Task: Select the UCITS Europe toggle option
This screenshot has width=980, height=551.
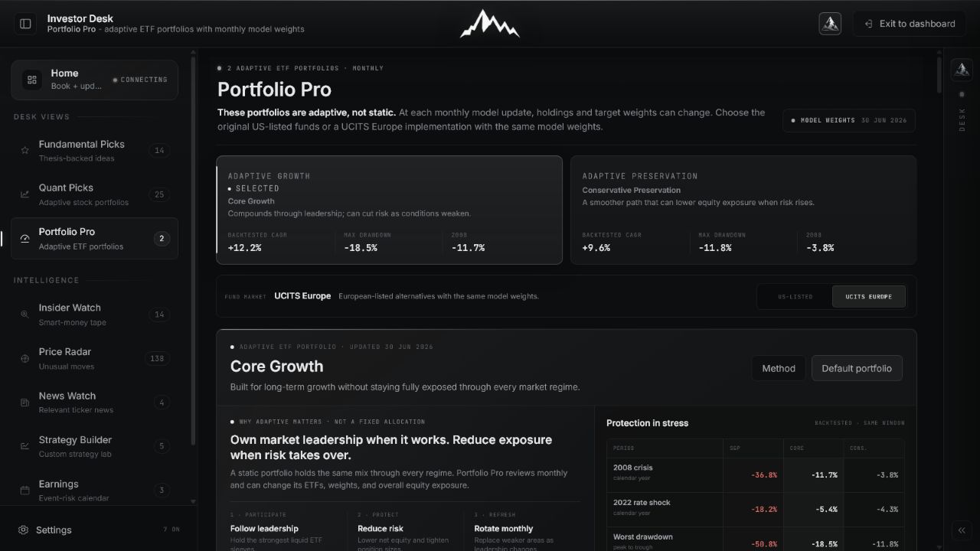Action: tap(868, 296)
